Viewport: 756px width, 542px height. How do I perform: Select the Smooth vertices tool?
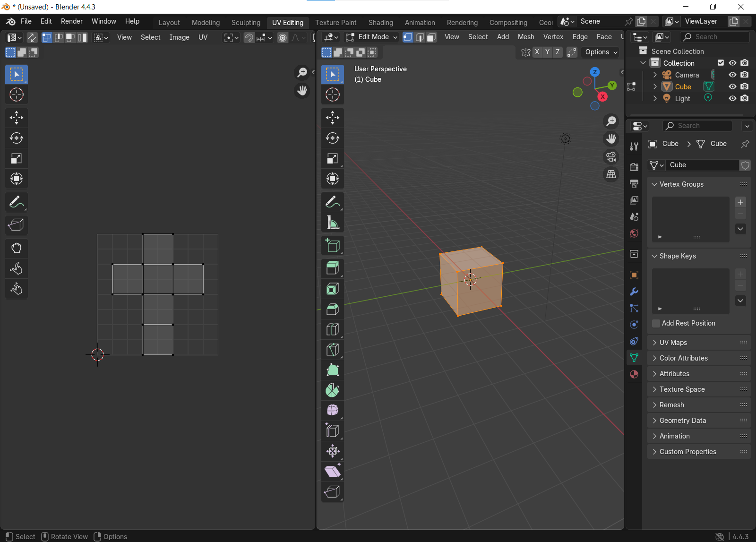click(333, 410)
